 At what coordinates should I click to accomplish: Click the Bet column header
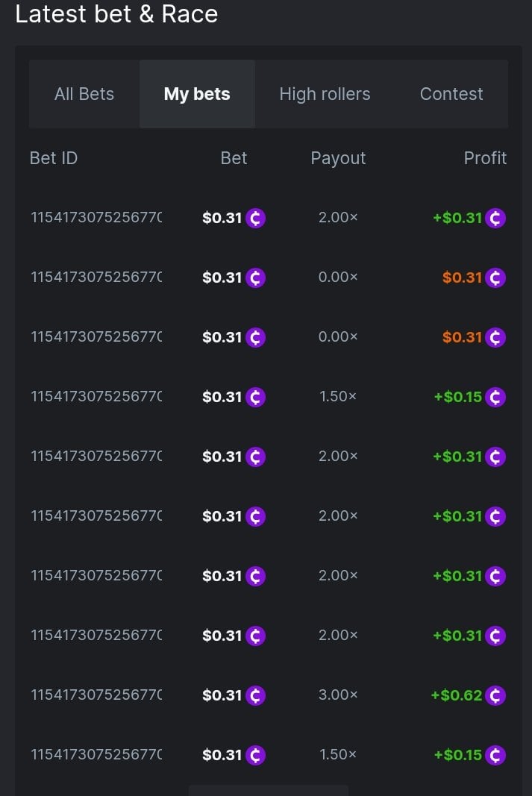point(234,158)
